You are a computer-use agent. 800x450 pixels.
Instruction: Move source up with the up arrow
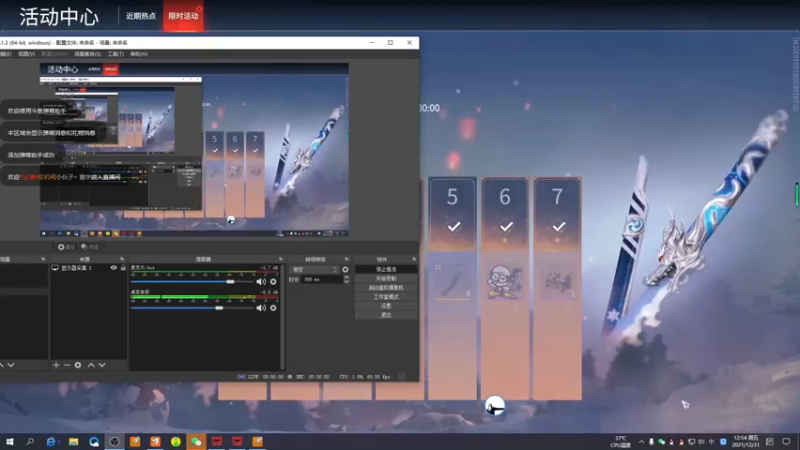[91, 365]
